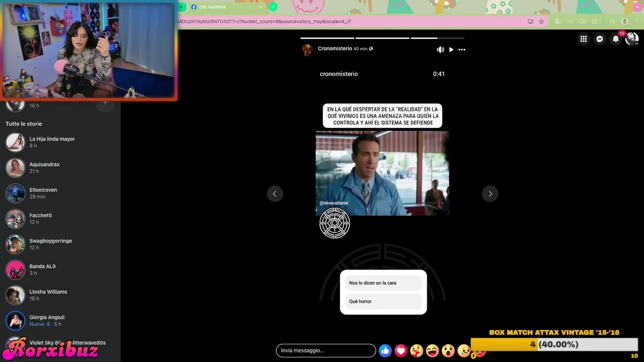
Task: Open La Hija linda mayor's story
Action: pos(60,142)
